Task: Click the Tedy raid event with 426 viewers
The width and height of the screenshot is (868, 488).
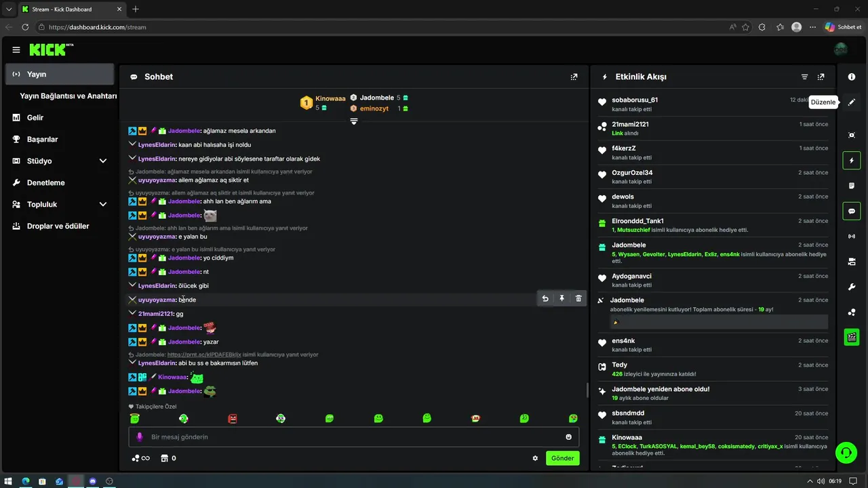Action: coord(714,369)
